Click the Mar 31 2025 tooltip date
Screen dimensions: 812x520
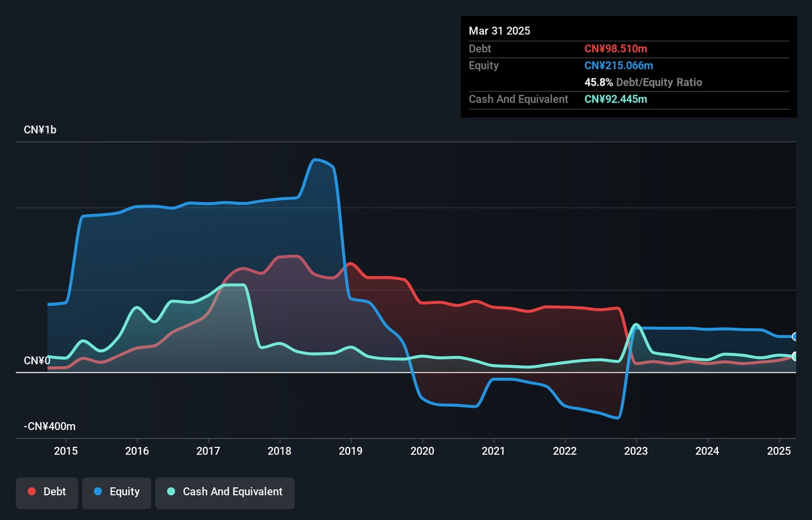500,31
